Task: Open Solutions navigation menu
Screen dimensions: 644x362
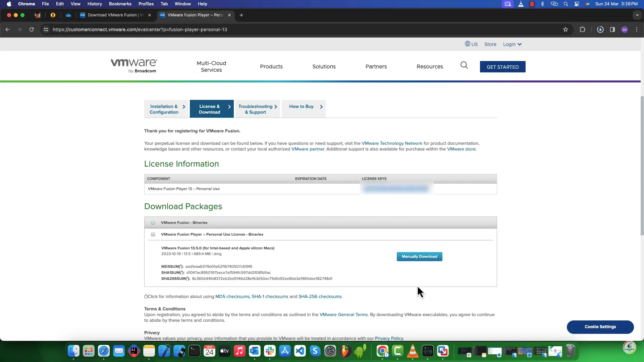Action: pyautogui.click(x=324, y=66)
